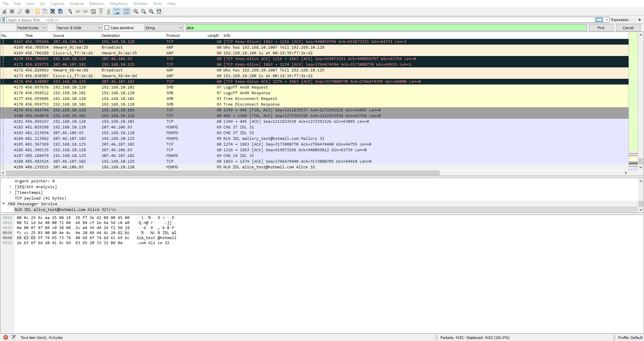Open the Telephony menu

pos(118,4)
